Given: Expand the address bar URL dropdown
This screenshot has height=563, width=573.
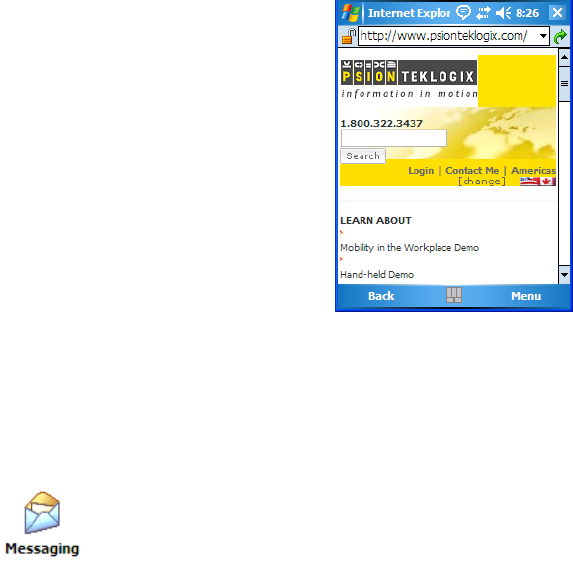Looking at the screenshot, I should pos(543,36).
